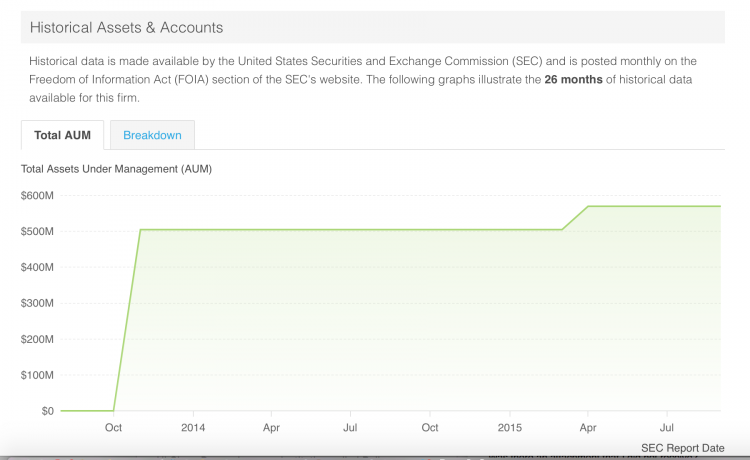Click the $200M y-axis label
Image resolution: width=750 pixels, height=460 pixels.
click(37, 340)
